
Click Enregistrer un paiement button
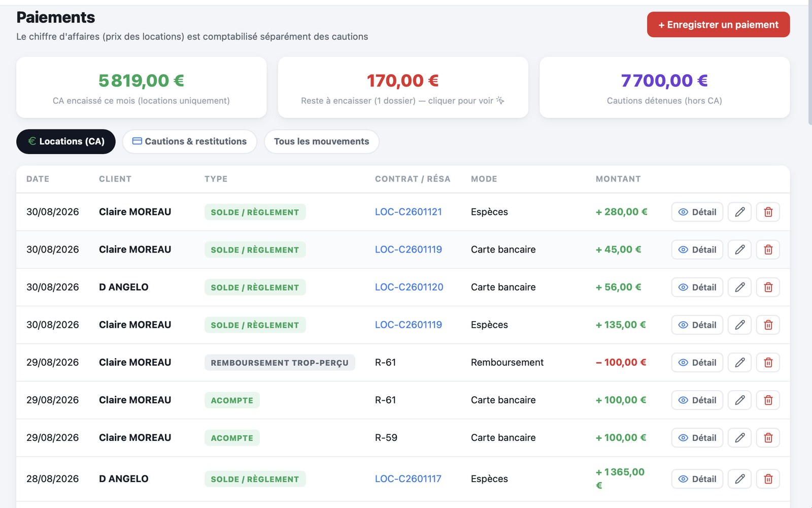coord(718,24)
